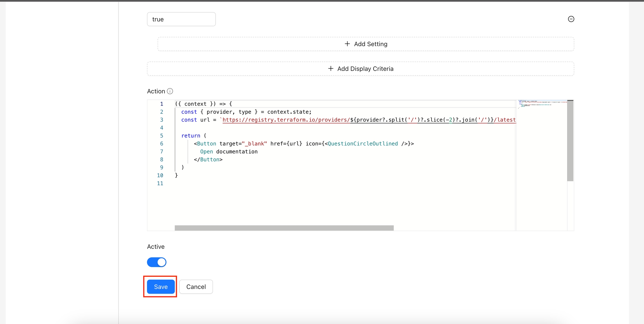Toggle the Active switch off

[157, 262]
